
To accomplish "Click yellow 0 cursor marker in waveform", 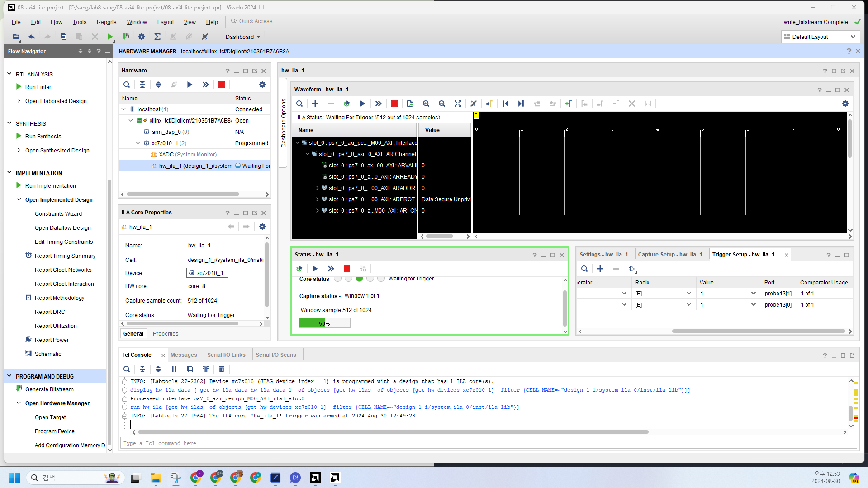I will pos(476,115).
